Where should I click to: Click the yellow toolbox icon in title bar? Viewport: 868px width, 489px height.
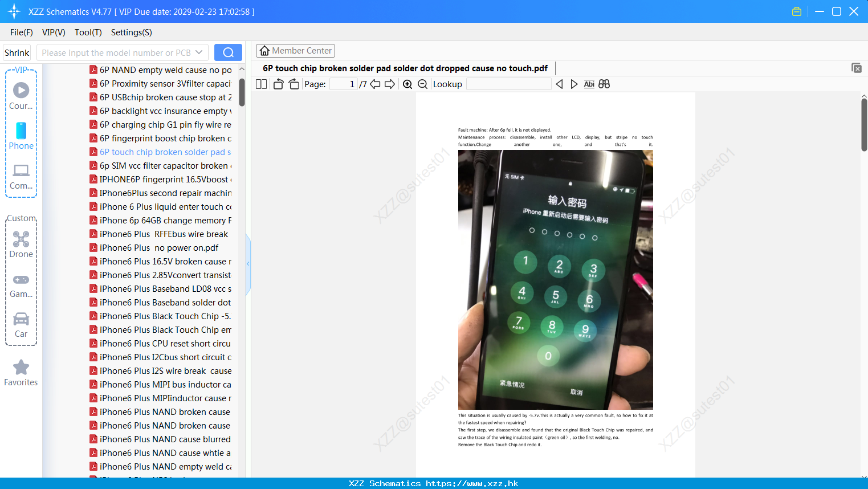tap(797, 11)
